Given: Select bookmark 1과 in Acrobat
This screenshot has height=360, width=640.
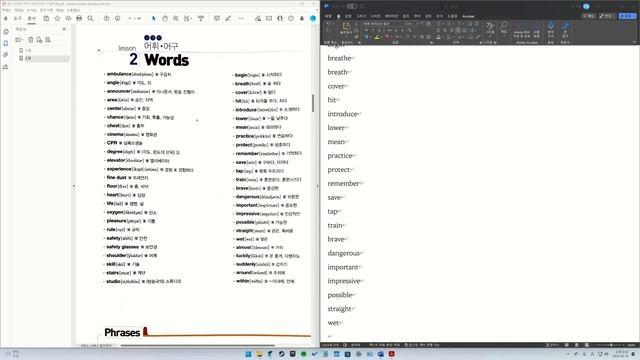Looking at the screenshot, I should [x=28, y=50].
